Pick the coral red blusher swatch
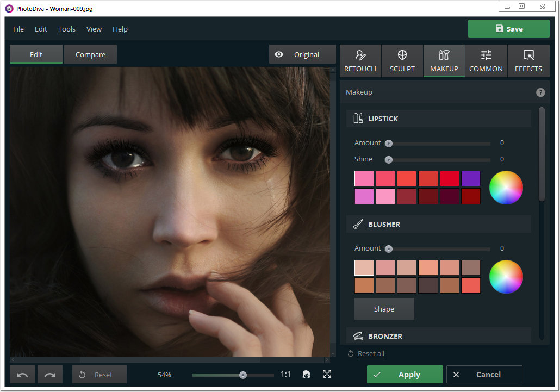This screenshot has height=392, width=560. (470, 285)
